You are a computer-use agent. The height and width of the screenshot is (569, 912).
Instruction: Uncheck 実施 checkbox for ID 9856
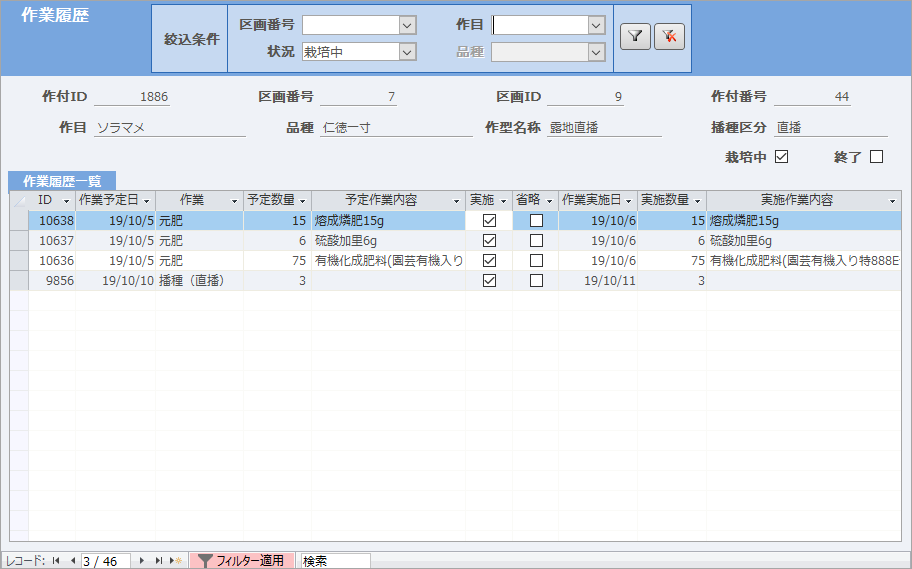point(489,281)
